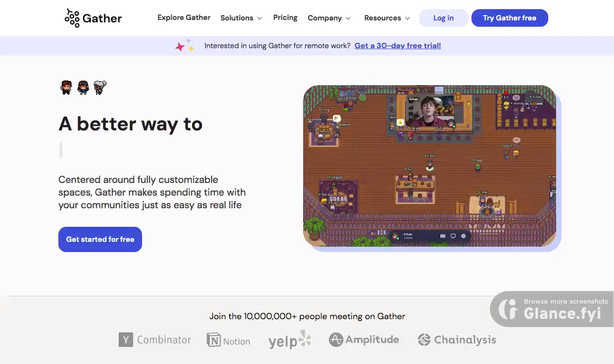
Task: Click the Chainalysis logo
Action: pyautogui.click(x=457, y=340)
